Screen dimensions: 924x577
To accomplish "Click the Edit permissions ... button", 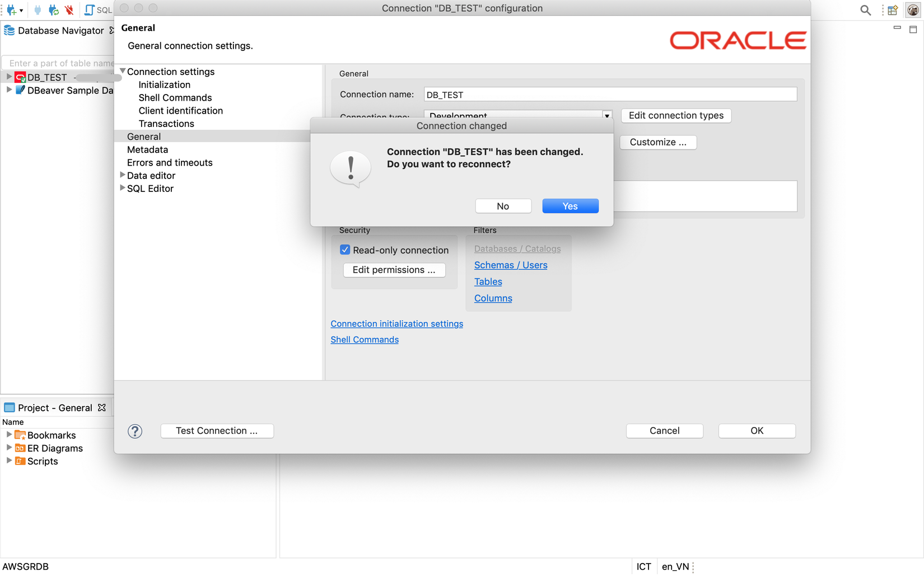I will tap(394, 270).
